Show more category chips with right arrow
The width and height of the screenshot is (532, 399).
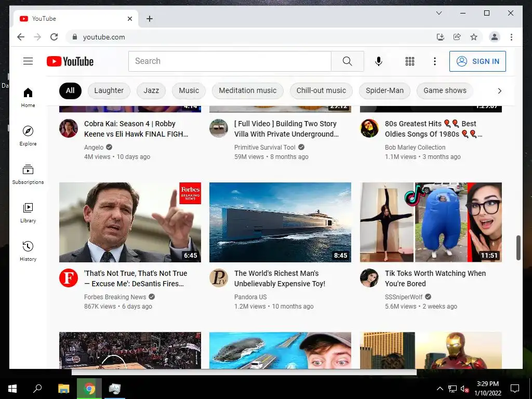(x=499, y=90)
